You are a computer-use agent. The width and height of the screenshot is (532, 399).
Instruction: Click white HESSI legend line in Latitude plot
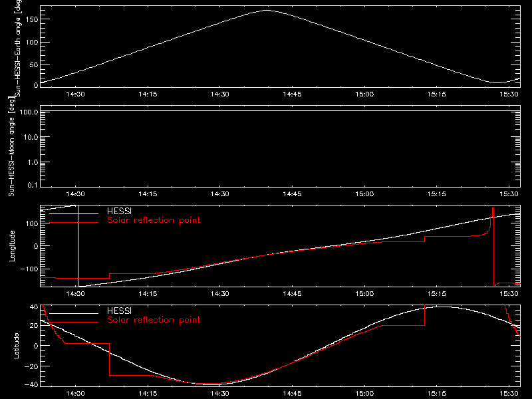point(74,313)
